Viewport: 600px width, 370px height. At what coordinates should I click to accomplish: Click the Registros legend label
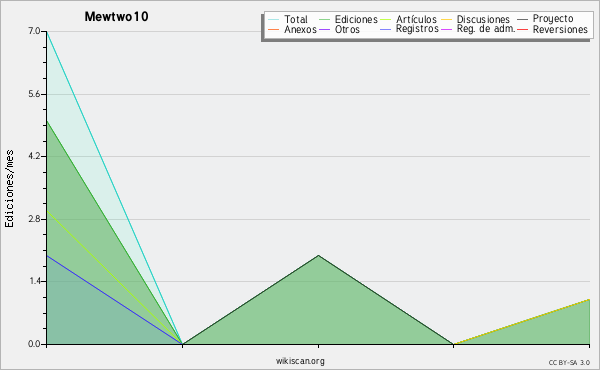click(417, 29)
